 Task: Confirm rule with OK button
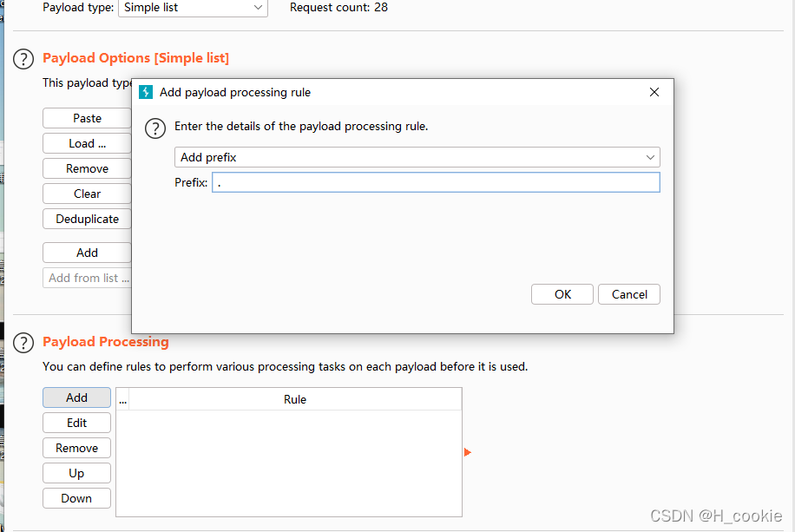pos(562,294)
